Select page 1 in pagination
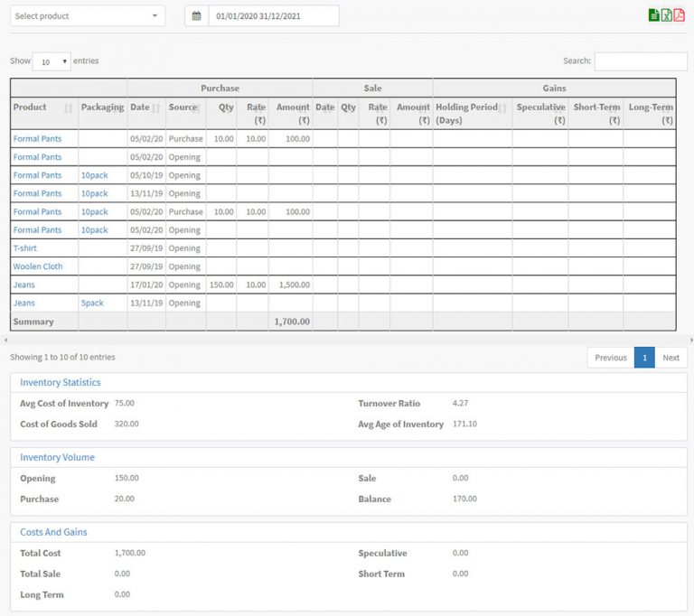 click(644, 358)
